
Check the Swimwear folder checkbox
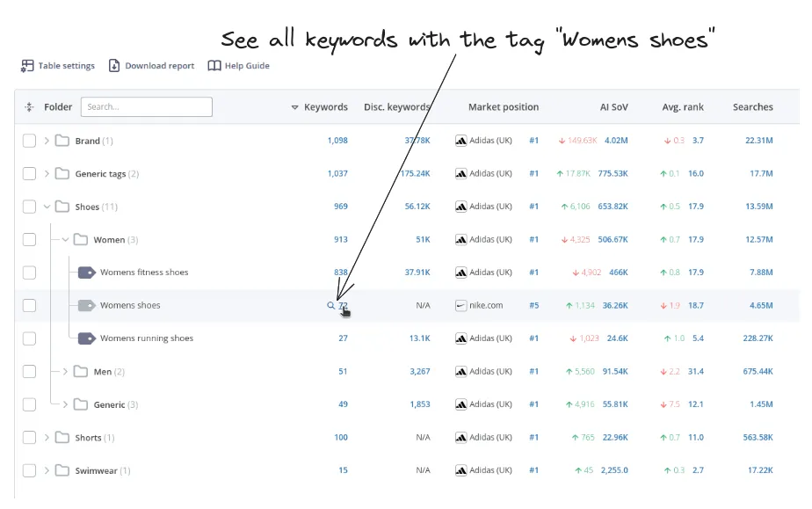click(x=30, y=471)
